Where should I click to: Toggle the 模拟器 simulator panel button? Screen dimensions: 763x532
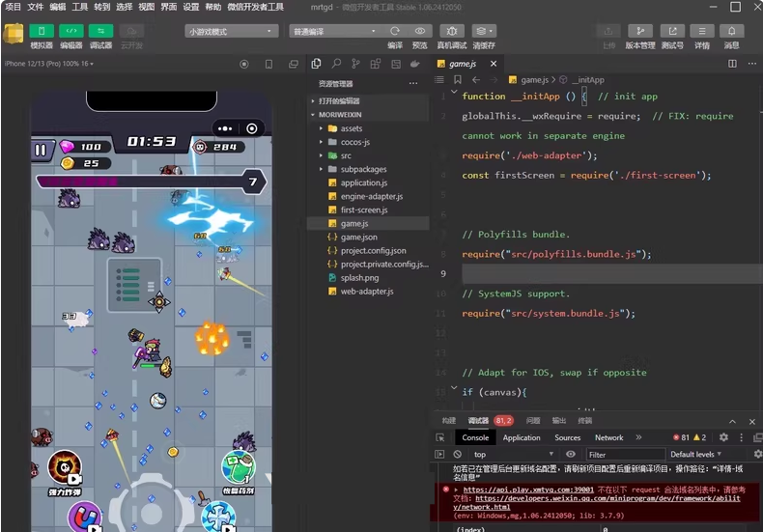click(x=42, y=31)
